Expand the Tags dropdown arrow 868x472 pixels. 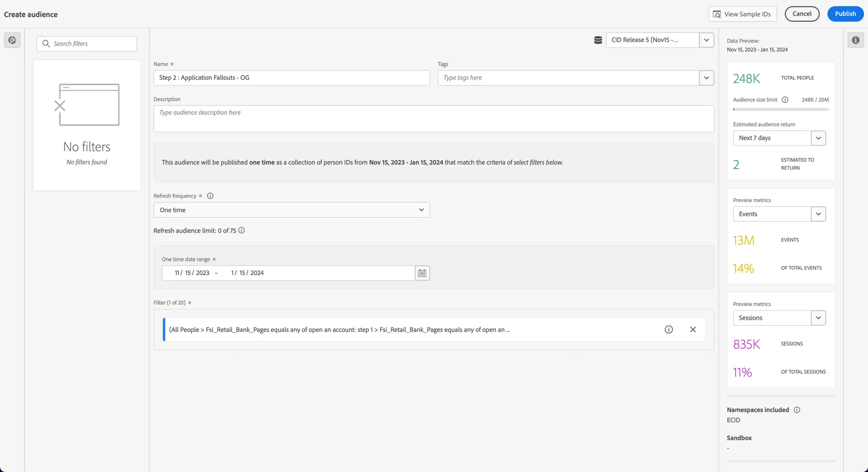[706, 78]
